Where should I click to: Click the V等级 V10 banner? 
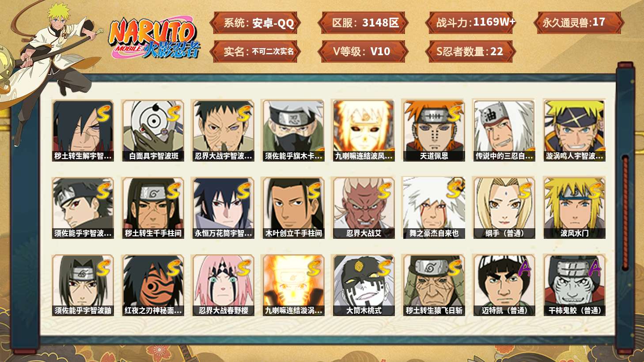(x=362, y=51)
